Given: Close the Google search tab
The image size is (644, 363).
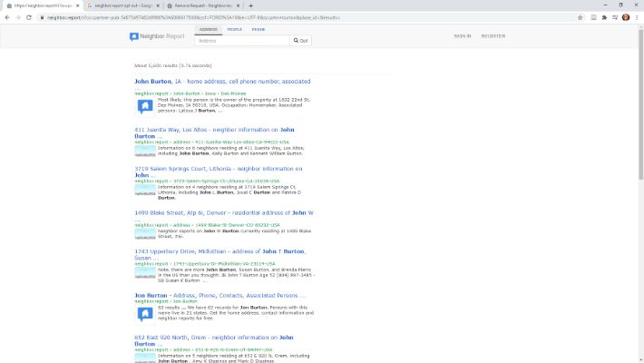Looking at the screenshot, I should coord(158,5).
